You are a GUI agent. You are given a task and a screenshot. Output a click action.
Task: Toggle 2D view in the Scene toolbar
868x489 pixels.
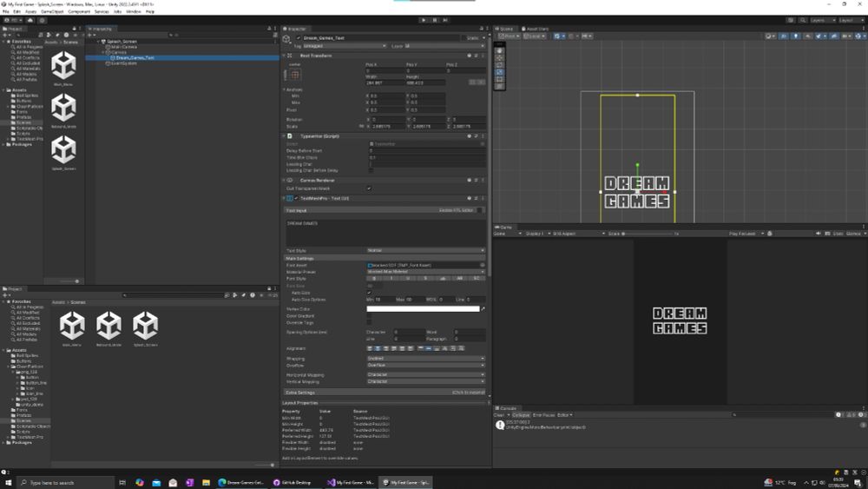pyautogui.click(x=783, y=36)
